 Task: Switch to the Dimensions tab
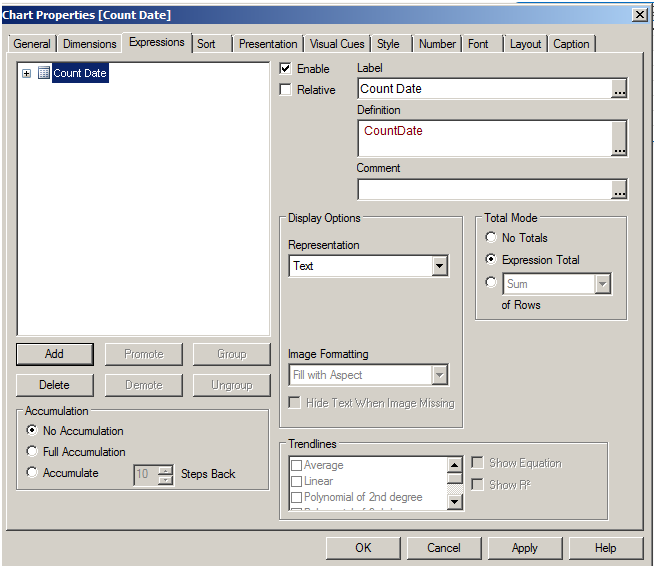click(90, 44)
